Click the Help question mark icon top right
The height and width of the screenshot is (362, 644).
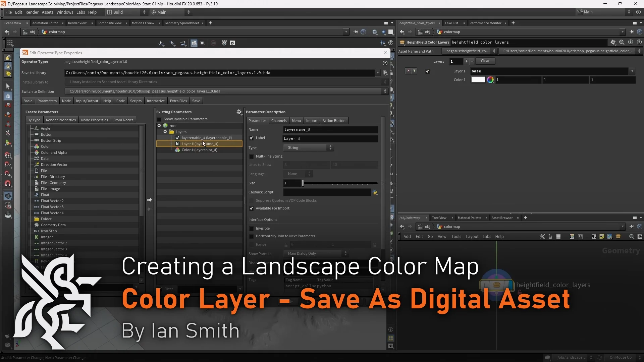(x=638, y=12)
